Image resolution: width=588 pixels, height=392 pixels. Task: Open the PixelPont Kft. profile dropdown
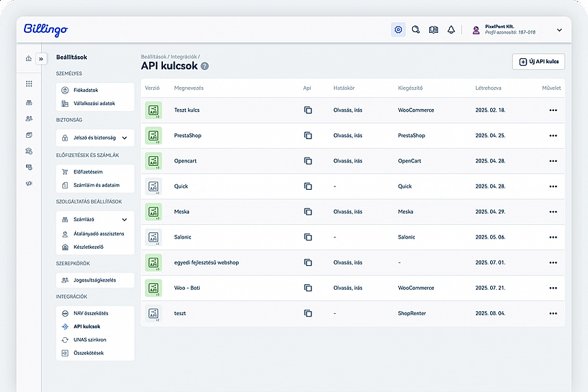559,29
